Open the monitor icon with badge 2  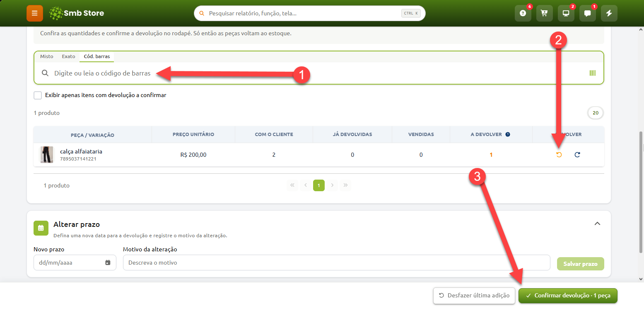(566, 13)
